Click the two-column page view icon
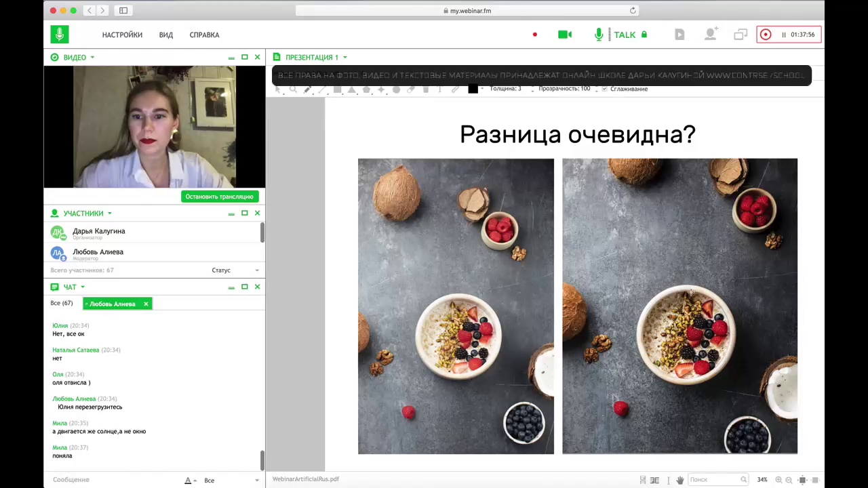Screen dimensions: 868x488 point(654,480)
